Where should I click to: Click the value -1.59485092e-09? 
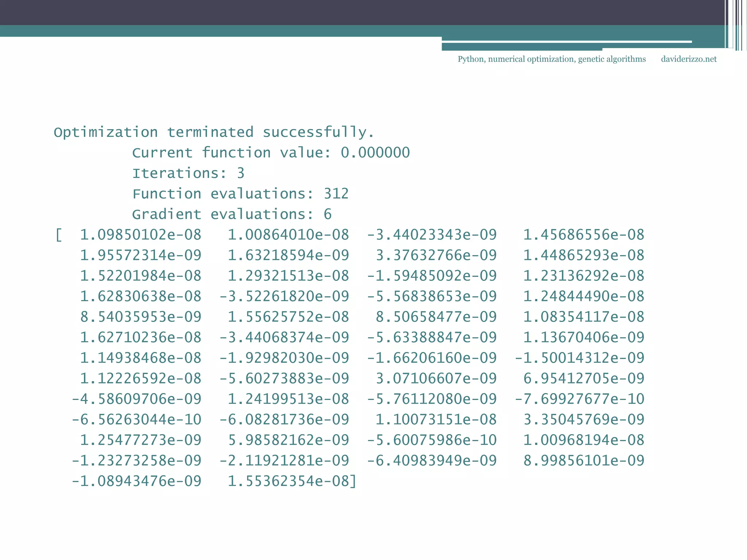click(x=432, y=276)
